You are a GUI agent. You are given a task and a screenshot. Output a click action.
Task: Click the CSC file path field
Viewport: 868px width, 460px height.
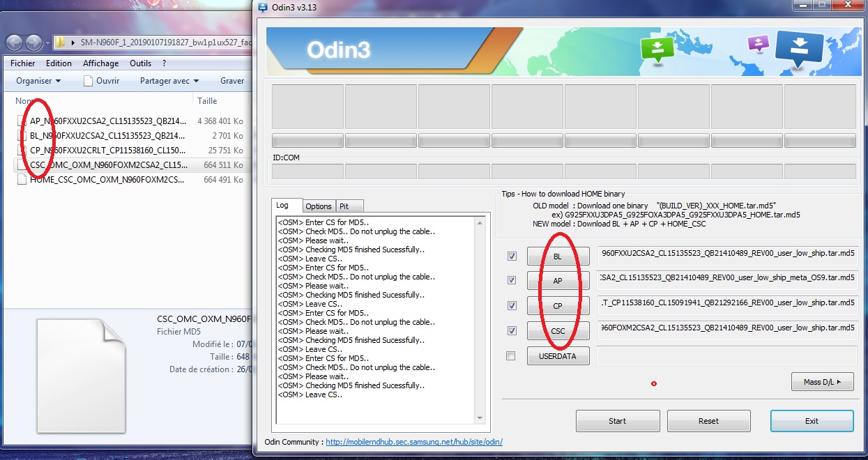pos(726,330)
